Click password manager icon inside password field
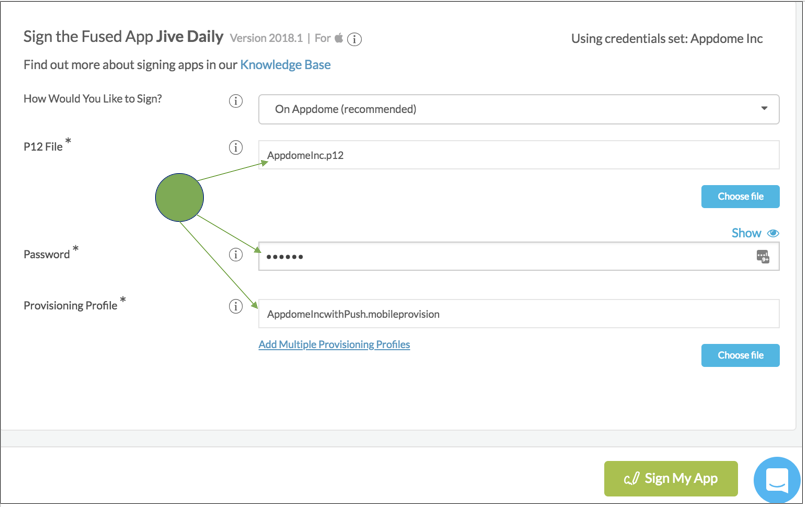 pyautogui.click(x=763, y=257)
